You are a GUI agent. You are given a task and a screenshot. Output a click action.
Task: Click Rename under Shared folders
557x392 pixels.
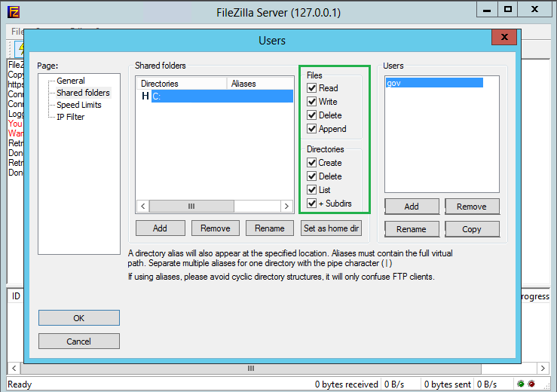point(270,228)
